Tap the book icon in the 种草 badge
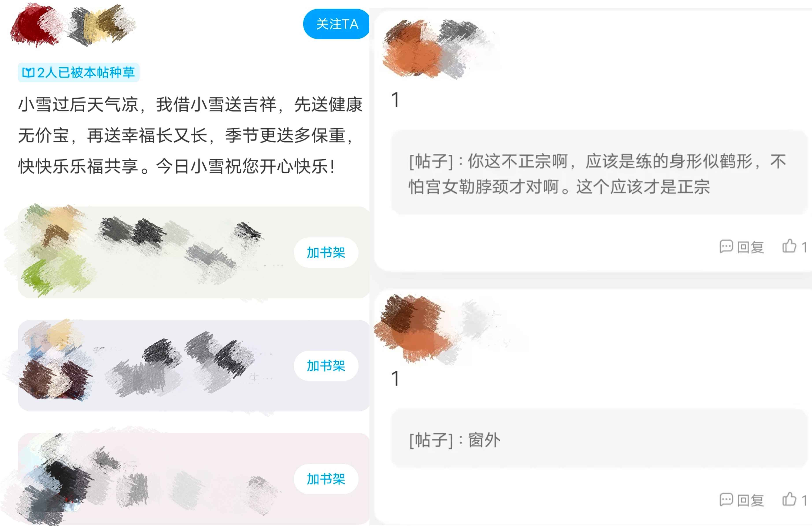The height and width of the screenshot is (526, 812). [x=28, y=73]
